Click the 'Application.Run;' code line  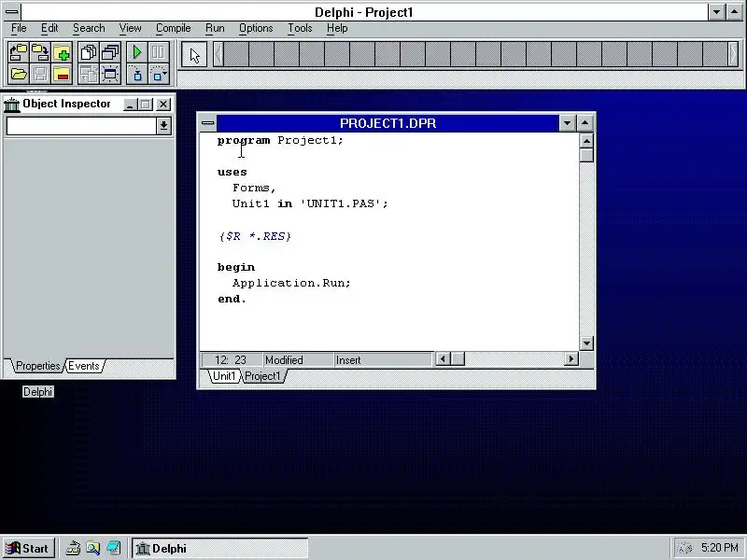[291, 283]
